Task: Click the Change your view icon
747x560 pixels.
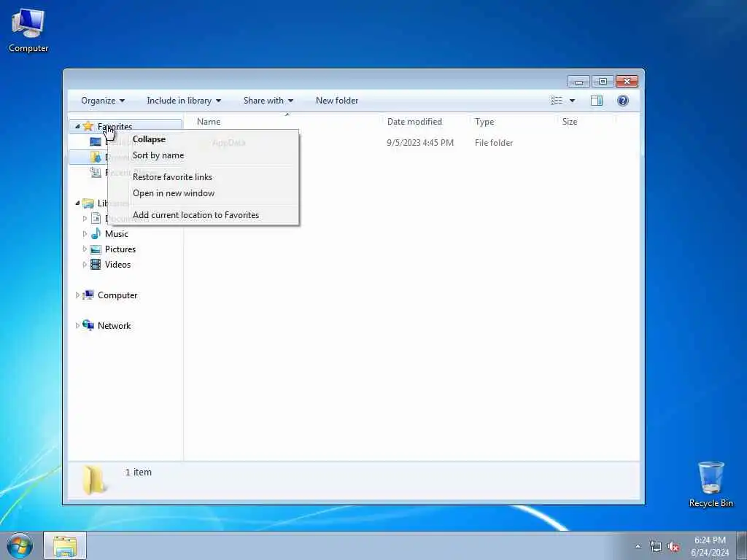Action: point(556,101)
